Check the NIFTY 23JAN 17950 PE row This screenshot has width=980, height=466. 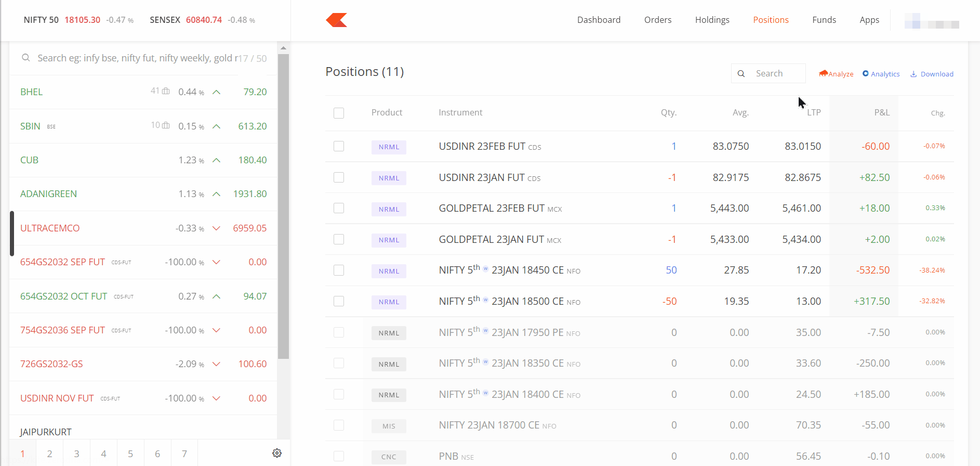coord(339,332)
